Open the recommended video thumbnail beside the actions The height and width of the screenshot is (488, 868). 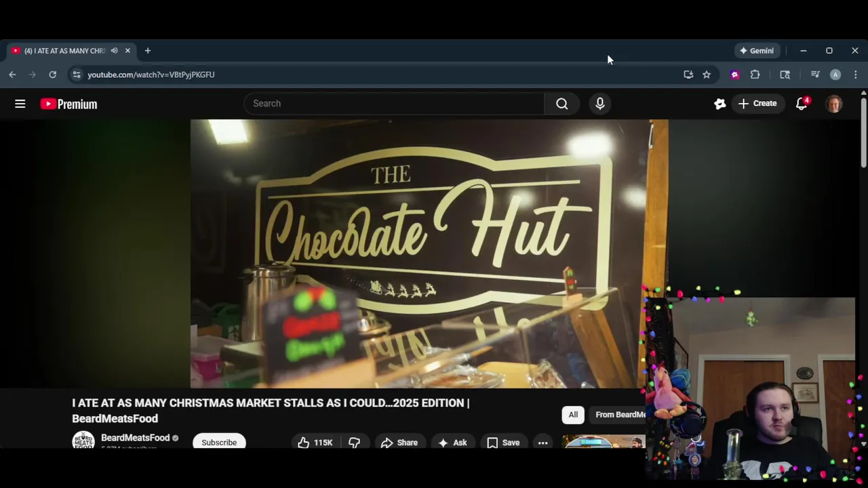[x=604, y=442]
